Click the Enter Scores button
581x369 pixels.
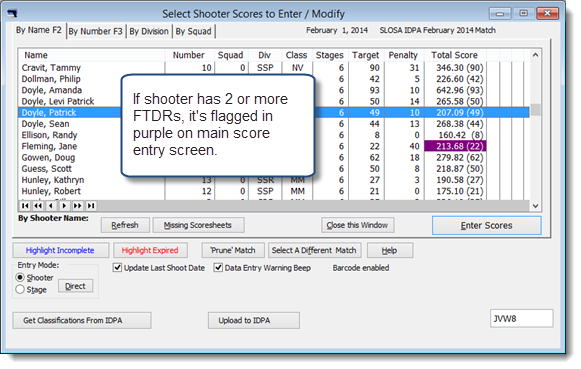point(487,225)
